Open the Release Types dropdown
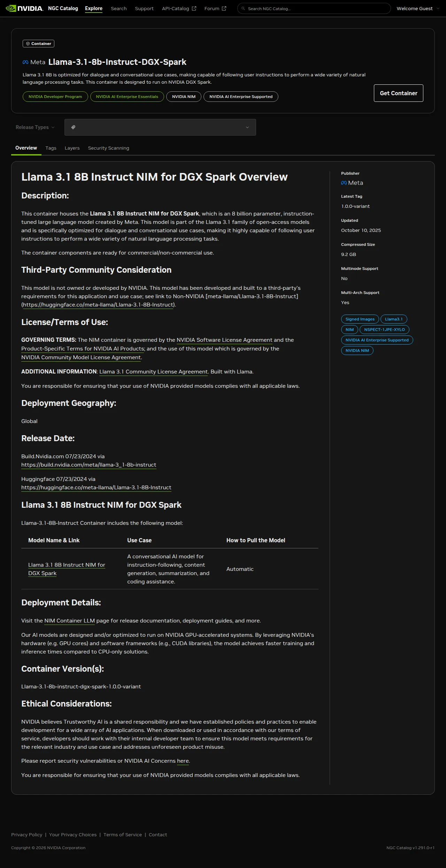 click(x=35, y=127)
